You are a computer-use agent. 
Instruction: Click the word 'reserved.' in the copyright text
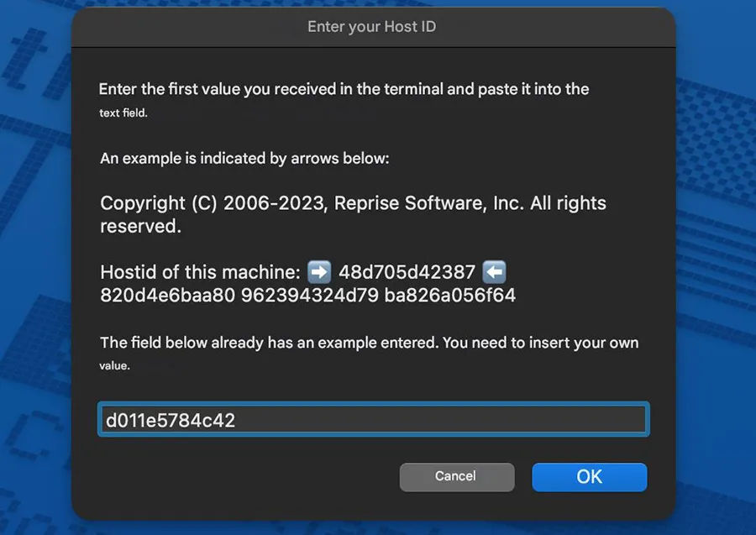[141, 226]
